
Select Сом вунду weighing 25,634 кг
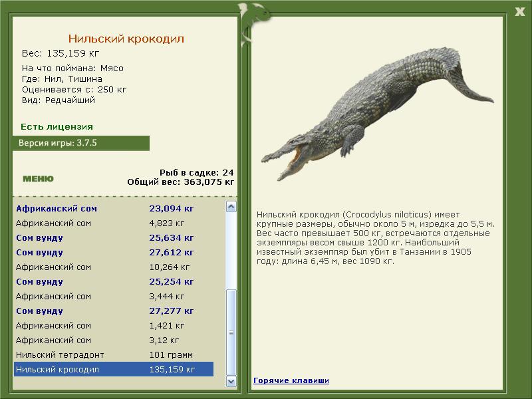(114, 238)
